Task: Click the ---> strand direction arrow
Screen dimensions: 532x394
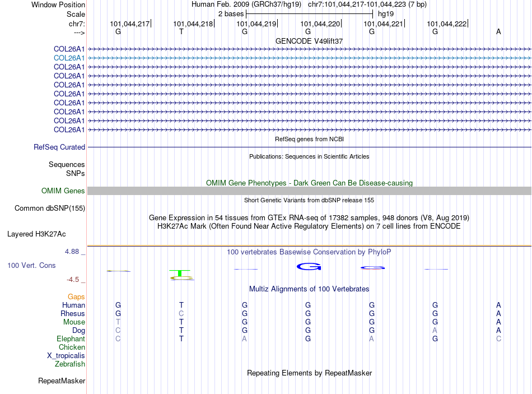Action: click(80, 33)
